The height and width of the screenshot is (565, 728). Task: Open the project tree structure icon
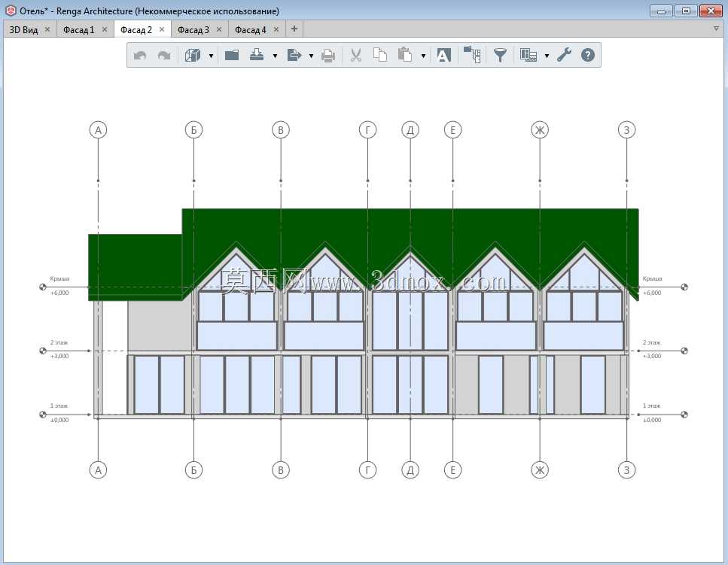472,54
